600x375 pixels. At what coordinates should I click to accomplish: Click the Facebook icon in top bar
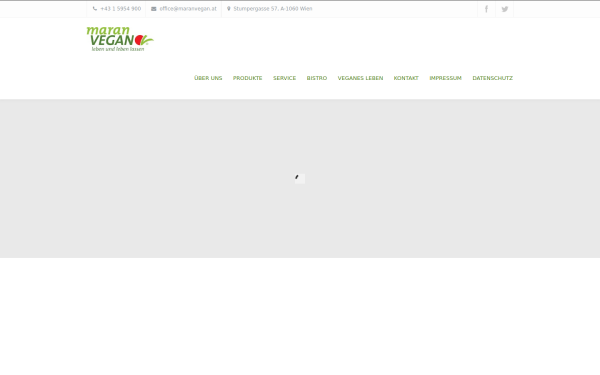pos(486,9)
